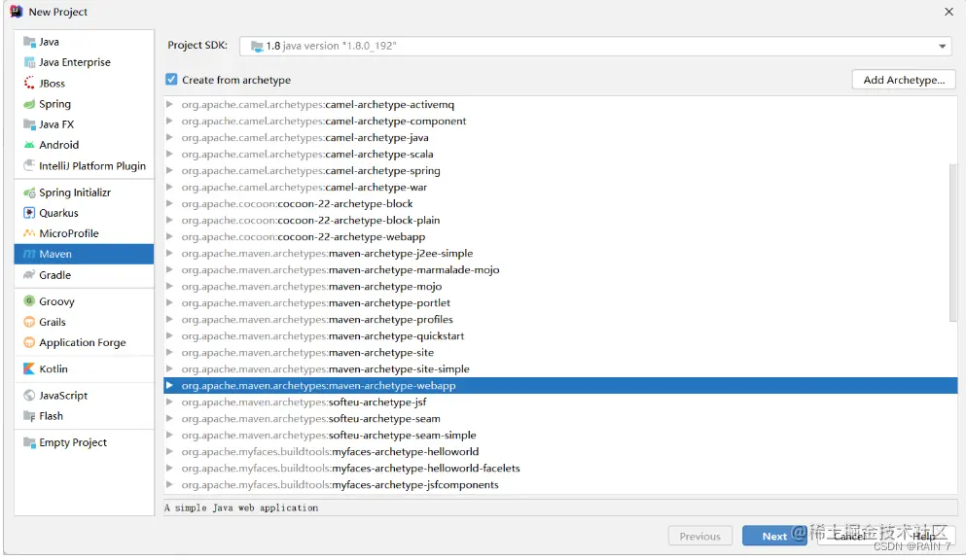Click the Spring Initializr icon
Image resolution: width=966 pixels, height=560 pixels.
[x=29, y=192]
